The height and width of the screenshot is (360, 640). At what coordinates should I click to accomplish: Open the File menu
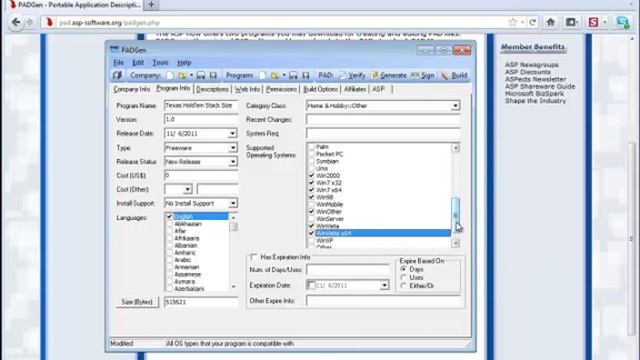click(118, 62)
